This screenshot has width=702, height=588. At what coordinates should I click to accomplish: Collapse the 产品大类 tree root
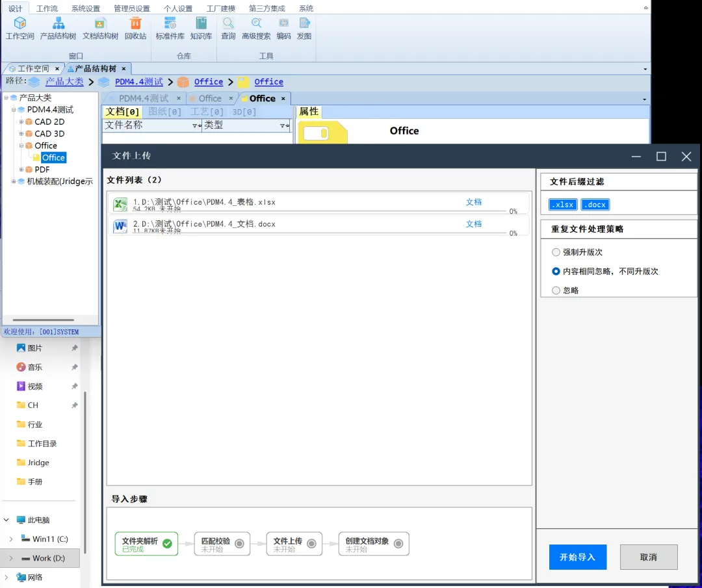pyautogui.click(x=6, y=97)
